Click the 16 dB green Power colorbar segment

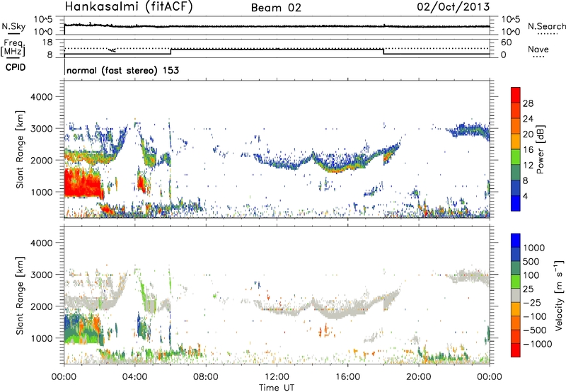pyautogui.click(x=516, y=157)
